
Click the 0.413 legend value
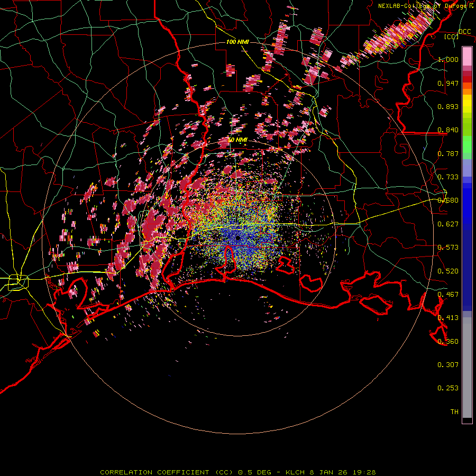click(x=448, y=318)
